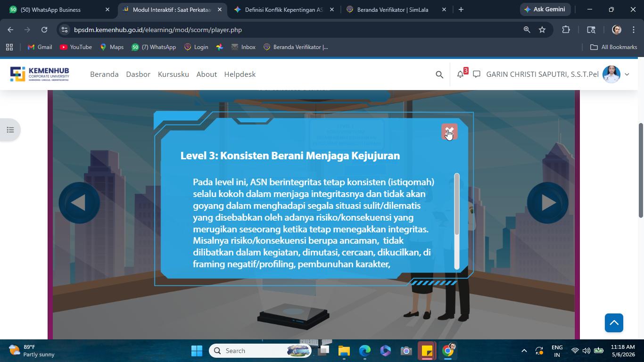Click the Kemenhub Corporate University logo

tap(40, 74)
